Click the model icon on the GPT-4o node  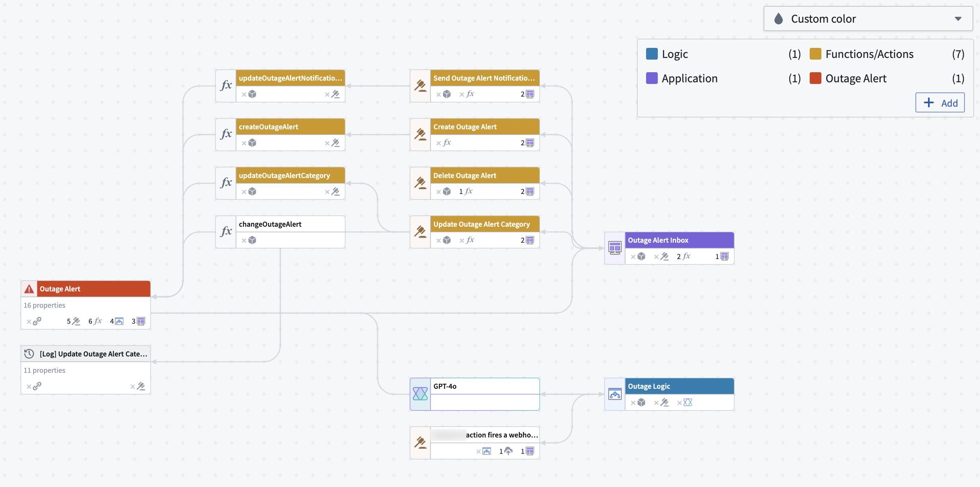click(x=420, y=393)
